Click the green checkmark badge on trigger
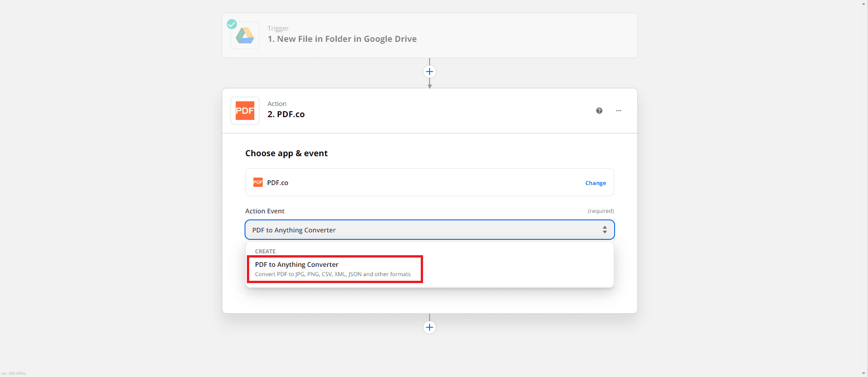The height and width of the screenshot is (377, 868). pos(232,24)
